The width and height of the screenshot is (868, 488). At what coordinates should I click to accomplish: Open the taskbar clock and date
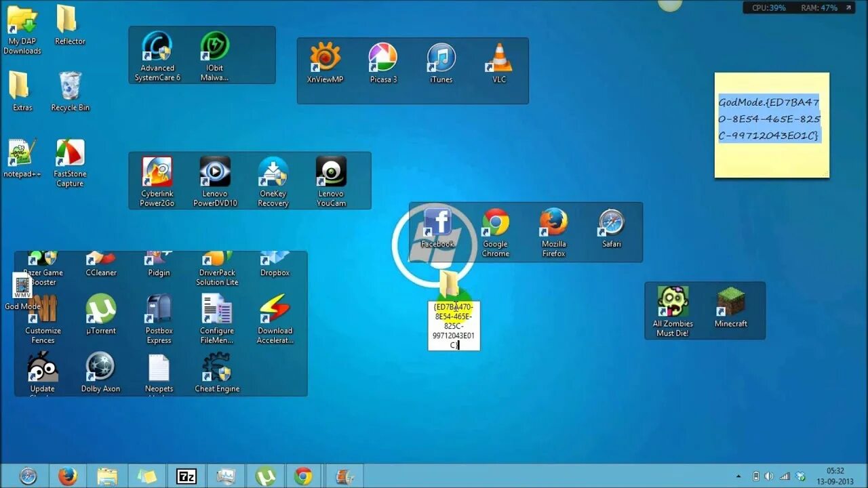coord(835,476)
